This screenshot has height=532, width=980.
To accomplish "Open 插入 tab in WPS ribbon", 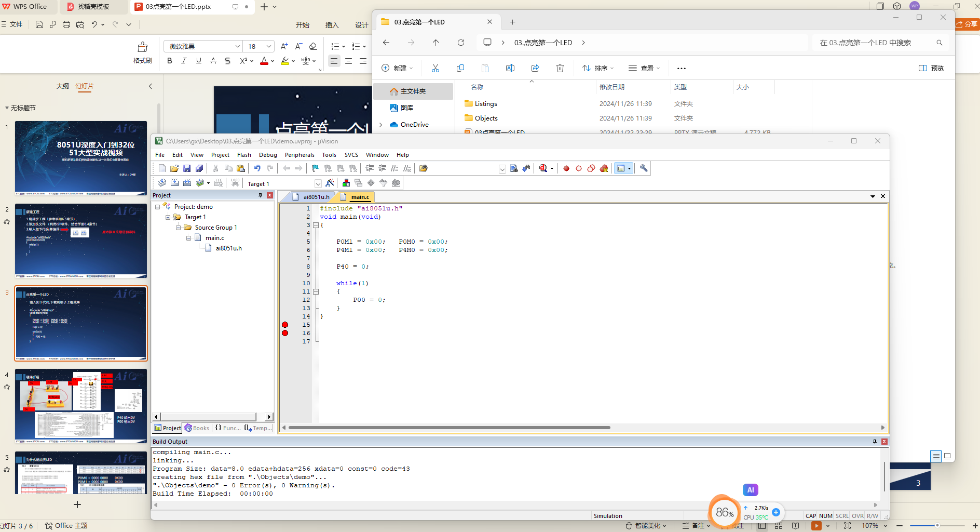I will 332,25.
